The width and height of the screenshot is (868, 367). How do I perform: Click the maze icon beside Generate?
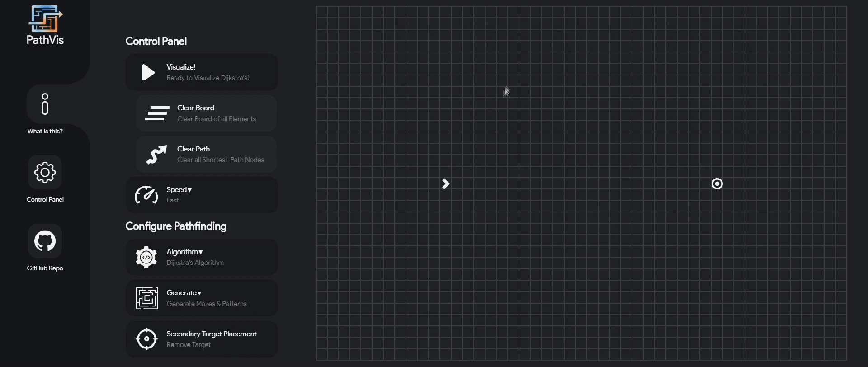click(x=147, y=298)
